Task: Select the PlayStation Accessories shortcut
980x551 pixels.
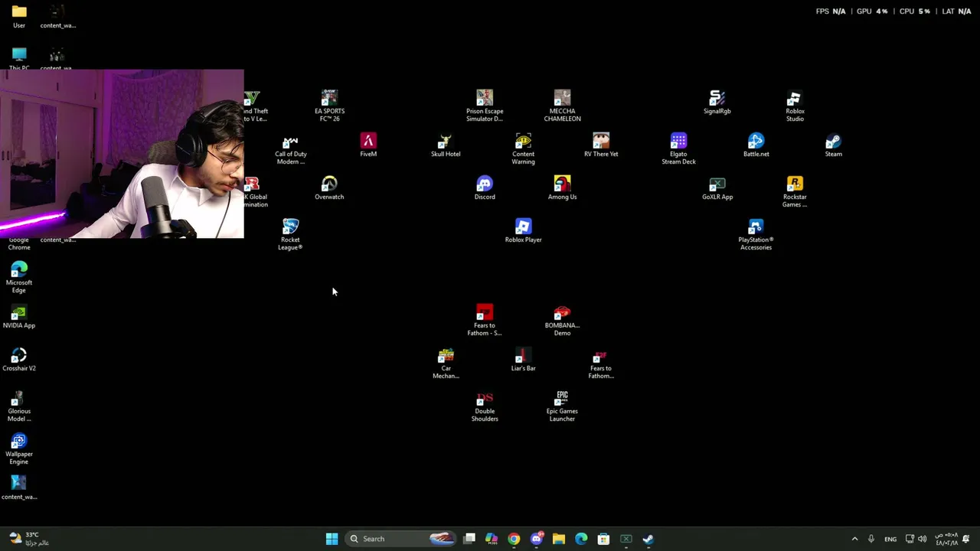Action: pyautogui.click(x=756, y=234)
